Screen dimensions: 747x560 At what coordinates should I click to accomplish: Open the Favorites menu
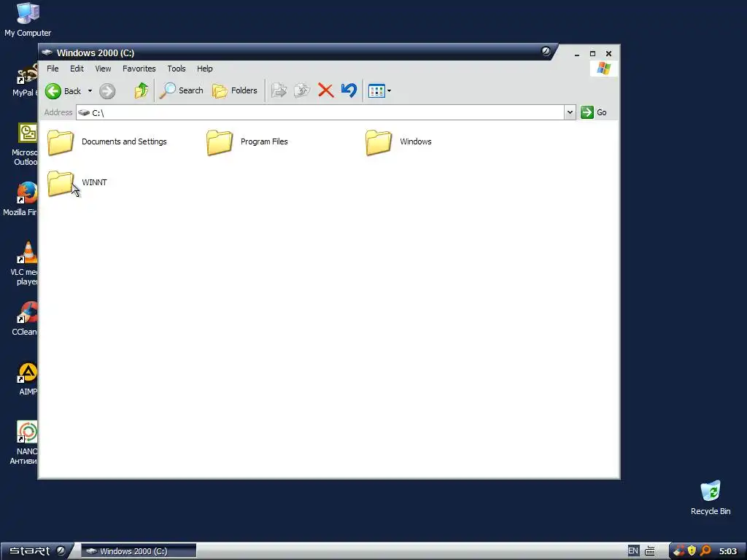click(139, 69)
